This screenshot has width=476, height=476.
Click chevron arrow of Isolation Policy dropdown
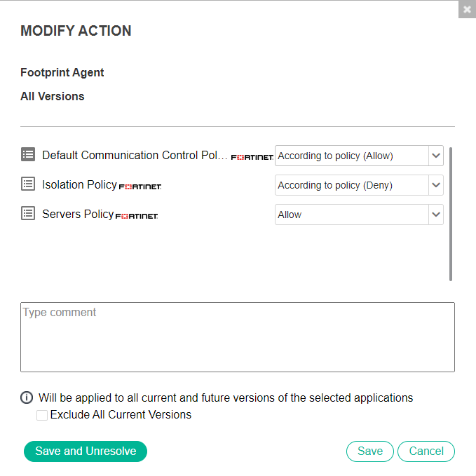[x=436, y=185]
